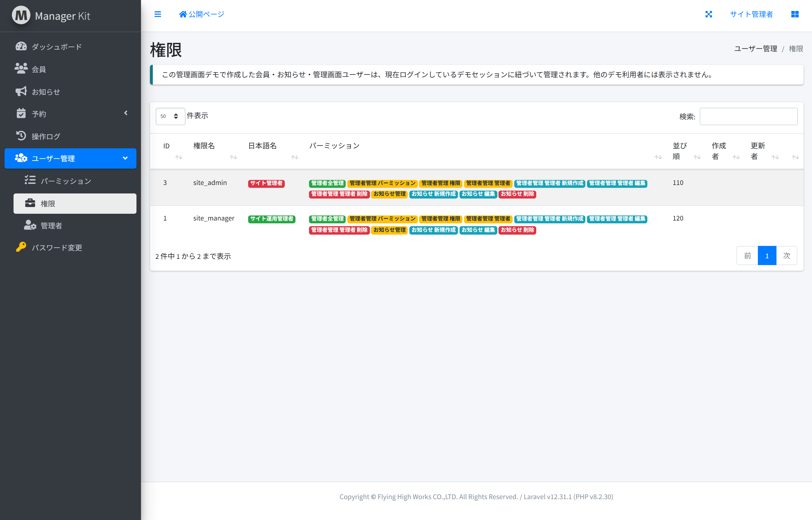Open ダッシュボード in the sidebar
The image size is (812, 520).
tap(70, 47)
